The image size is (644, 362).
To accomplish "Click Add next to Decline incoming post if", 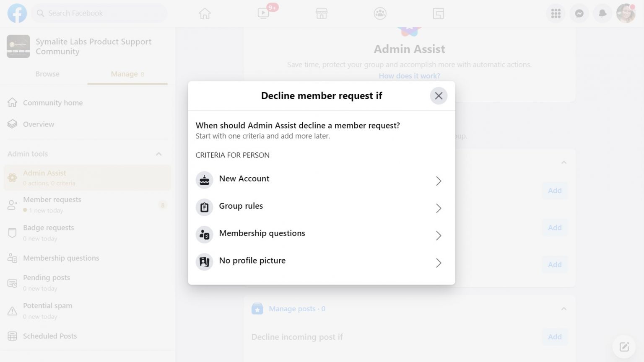I will tap(554, 336).
